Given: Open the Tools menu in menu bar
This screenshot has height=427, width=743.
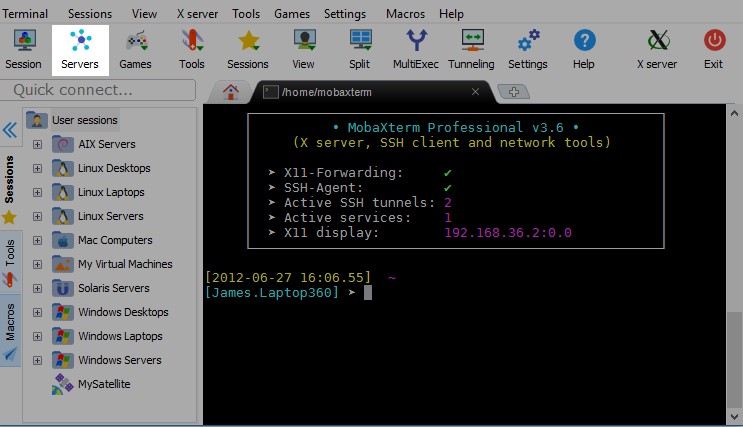Looking at the screenshot, I should pos(246,14).
